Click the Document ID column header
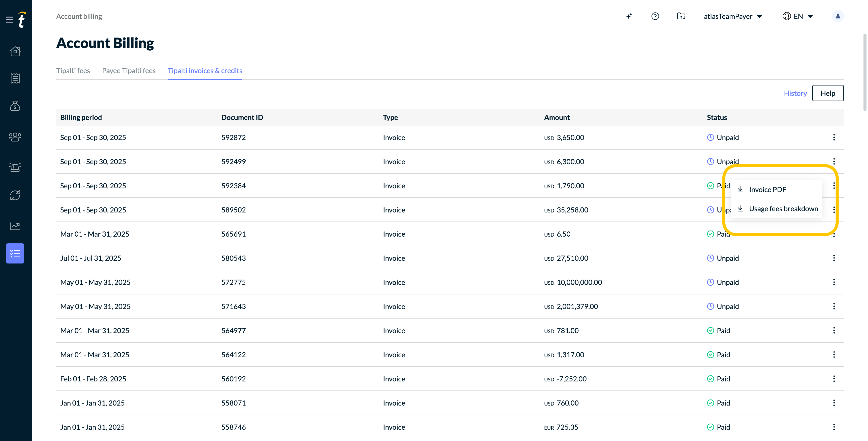 242,117
